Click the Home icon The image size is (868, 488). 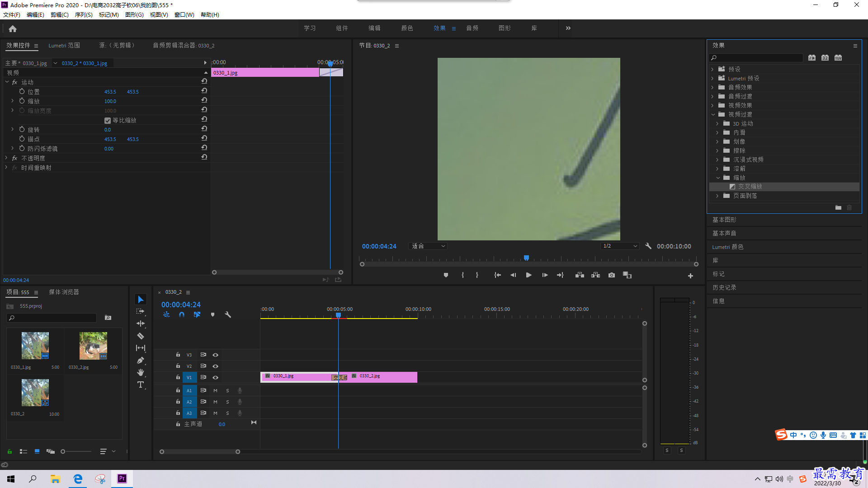tap(13, 28)
